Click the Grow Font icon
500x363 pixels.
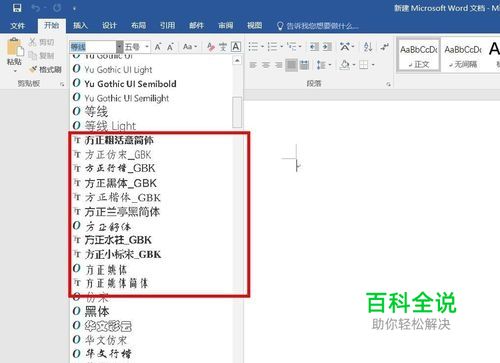(158, 47)
